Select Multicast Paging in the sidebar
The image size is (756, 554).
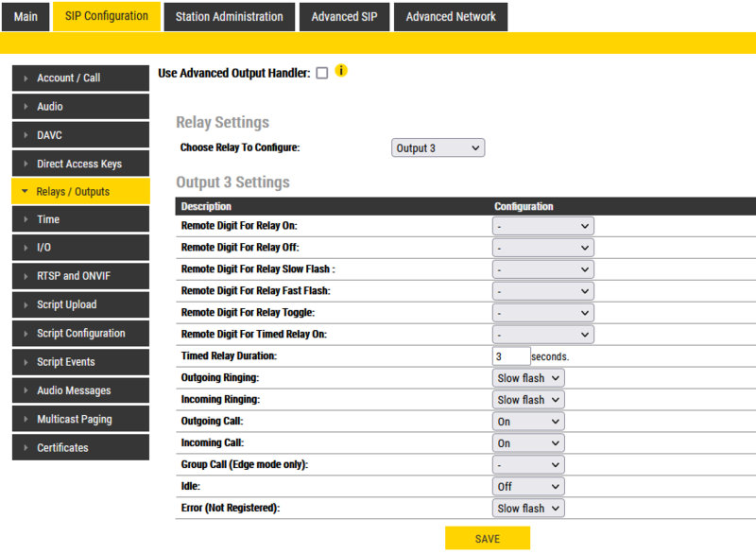[80, 419]
